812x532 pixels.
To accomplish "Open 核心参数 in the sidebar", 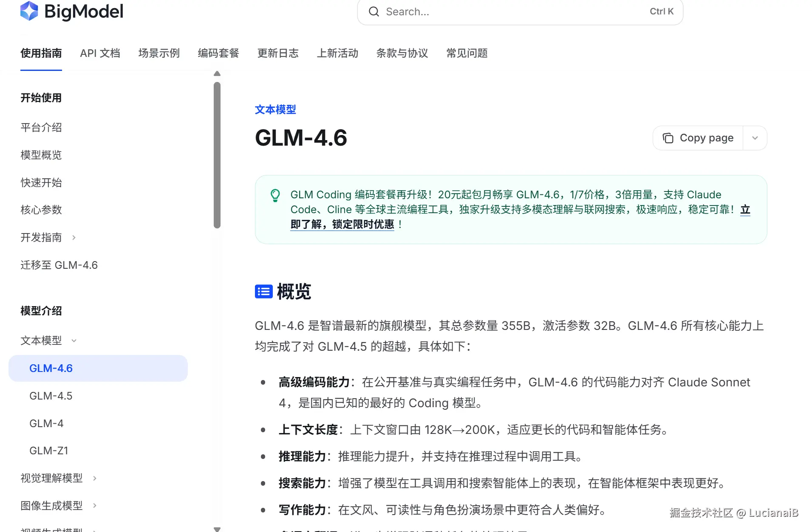I will coord(41,210).
